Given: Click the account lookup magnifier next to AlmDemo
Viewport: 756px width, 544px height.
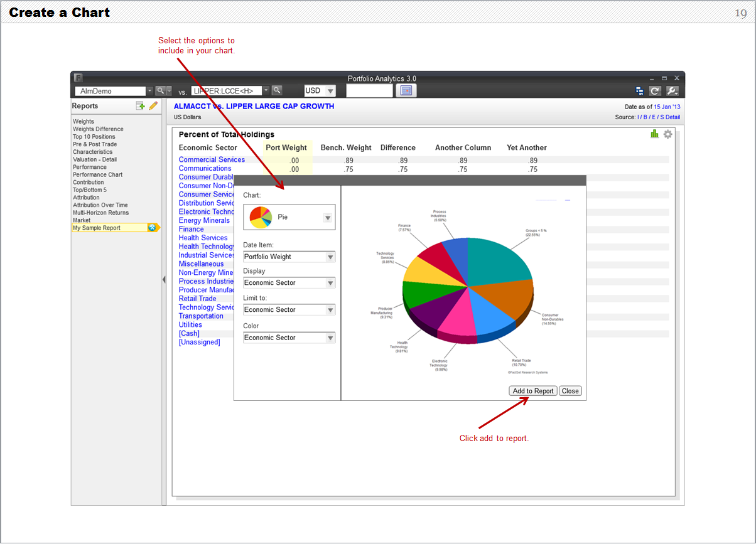Looking at the screenshot, I should tap(160, 91).
